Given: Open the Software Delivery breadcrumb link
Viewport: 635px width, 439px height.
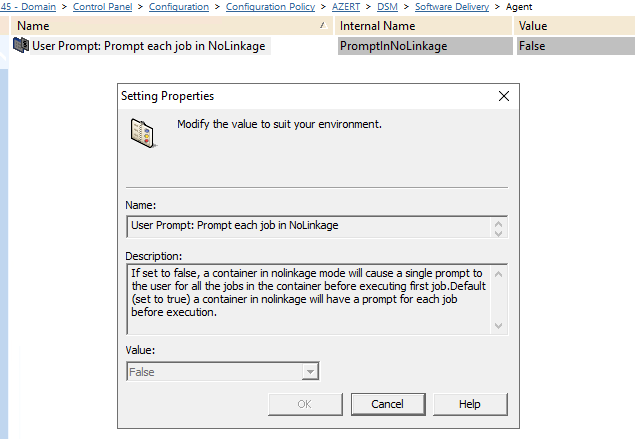Looking at the screenshot, I should pos(452,7).
